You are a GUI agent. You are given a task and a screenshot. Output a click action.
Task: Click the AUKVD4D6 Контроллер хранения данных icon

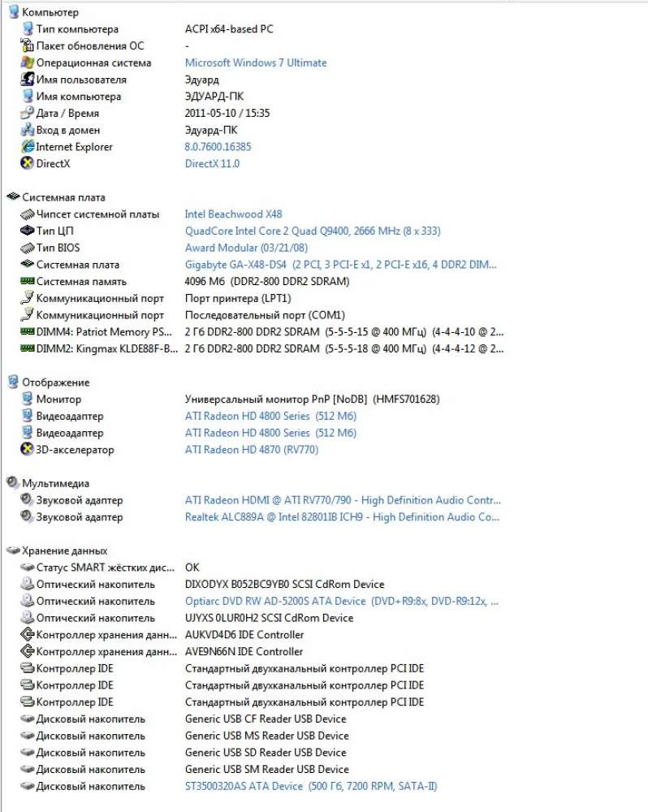[x=28, y=634]
